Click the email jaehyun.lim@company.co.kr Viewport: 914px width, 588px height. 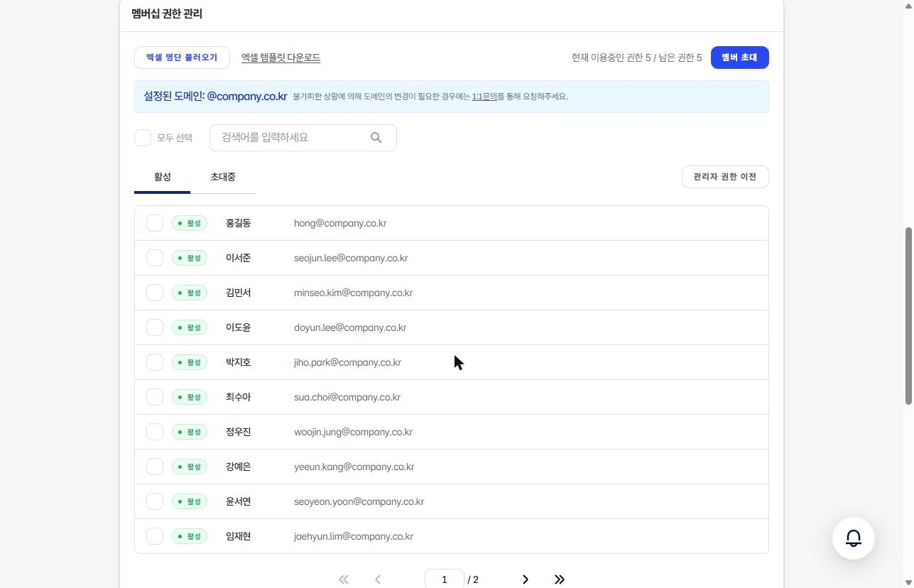coord(354,536)
